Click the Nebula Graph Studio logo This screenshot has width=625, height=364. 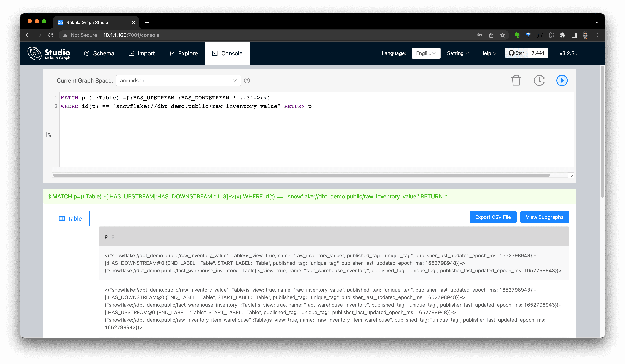(49, 53)
